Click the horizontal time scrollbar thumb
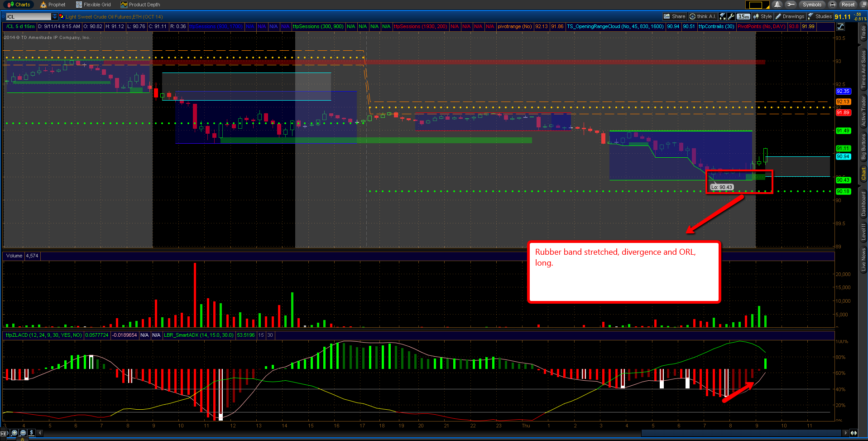 (x=741, y=433)
